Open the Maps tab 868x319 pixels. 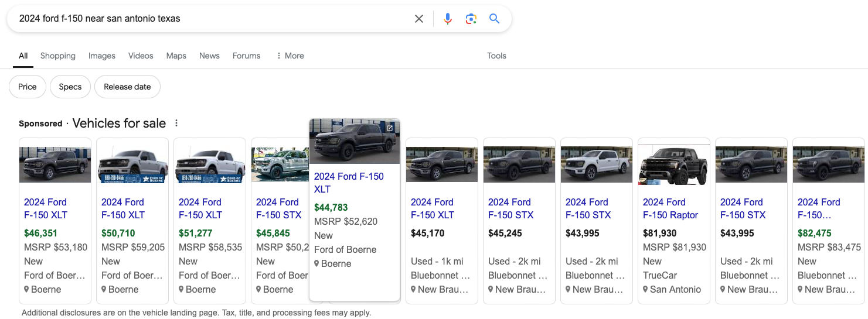[x=176, y=56]
